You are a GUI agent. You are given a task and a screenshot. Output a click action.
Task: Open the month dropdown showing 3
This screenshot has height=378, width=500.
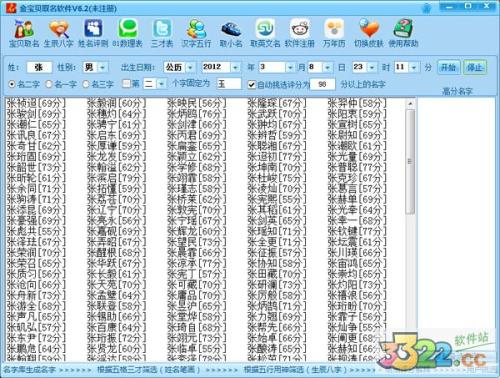coord(290,67)
